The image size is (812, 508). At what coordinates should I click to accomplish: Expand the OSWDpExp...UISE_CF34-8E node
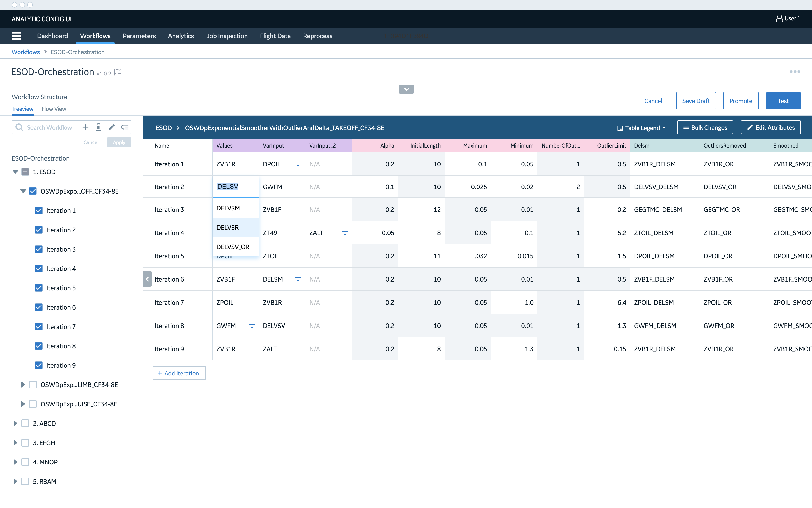(x=23, y=404)
